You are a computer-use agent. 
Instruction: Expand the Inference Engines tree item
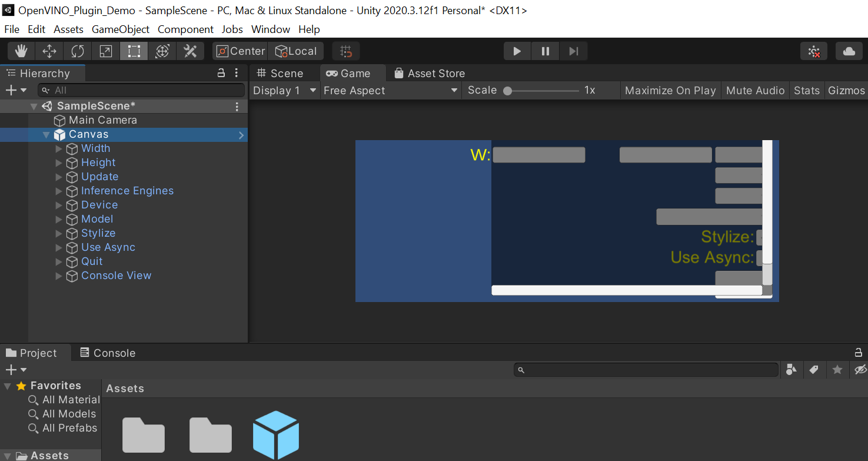[x=59, y=191]
